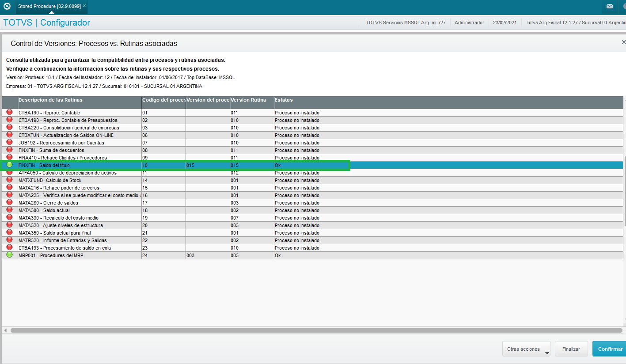This screenshot has height=364, width=626.
Task: Click the Version Rutina column header
Action: coord(252,102)
